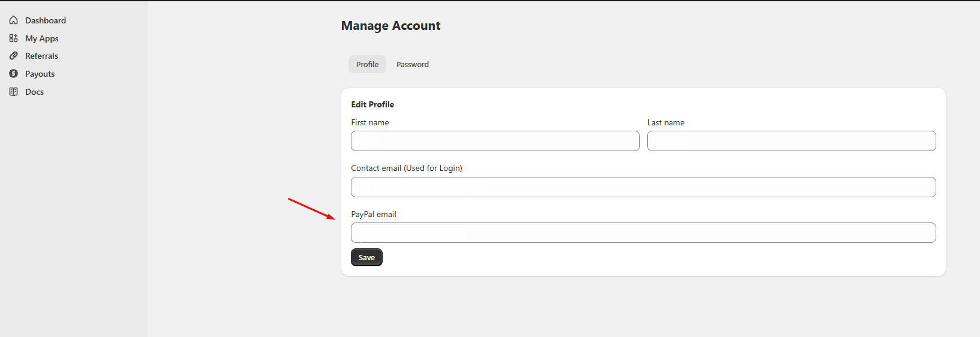This screenshot has width=980, height=337.
Task: Click the Referrals link icon
Action: [13, 56]
